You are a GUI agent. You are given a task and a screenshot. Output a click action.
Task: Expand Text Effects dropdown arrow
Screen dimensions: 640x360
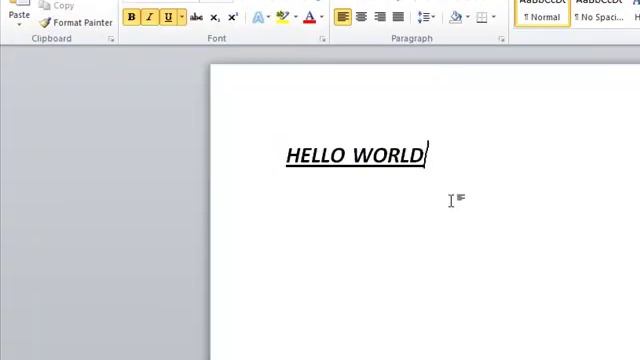(268, 17)
